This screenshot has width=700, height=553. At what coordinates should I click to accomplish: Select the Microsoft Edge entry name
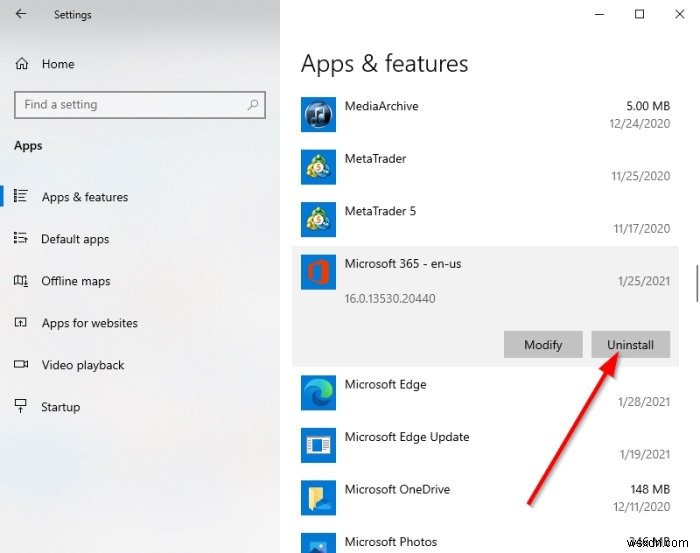(385, 384)
